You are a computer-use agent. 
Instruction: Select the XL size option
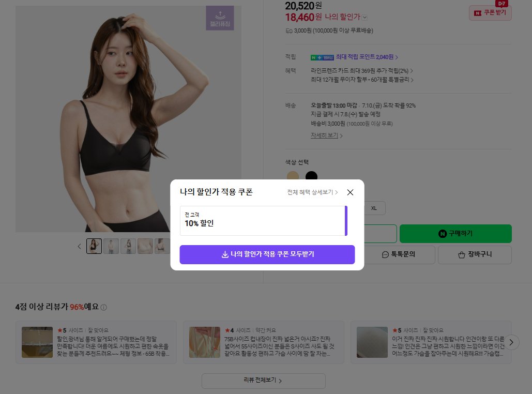374,208
